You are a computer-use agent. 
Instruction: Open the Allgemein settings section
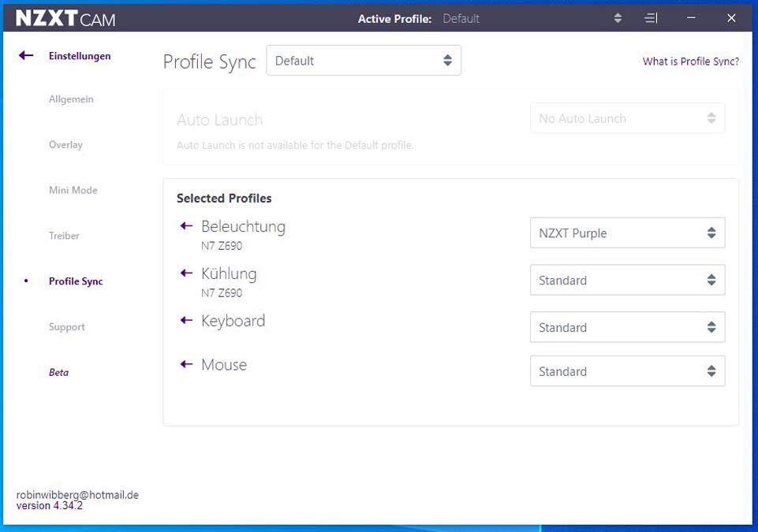coord(71,99)
